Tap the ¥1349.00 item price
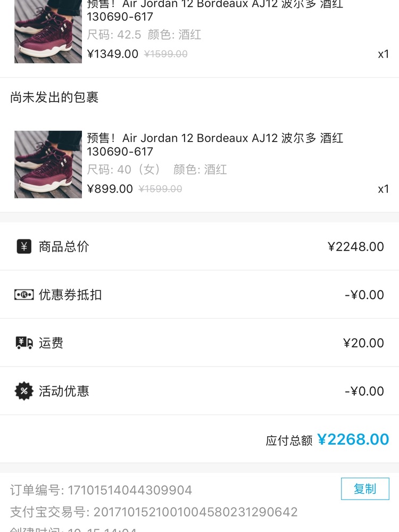The width and height of the screenshot is (399, 532). point(113,54)
